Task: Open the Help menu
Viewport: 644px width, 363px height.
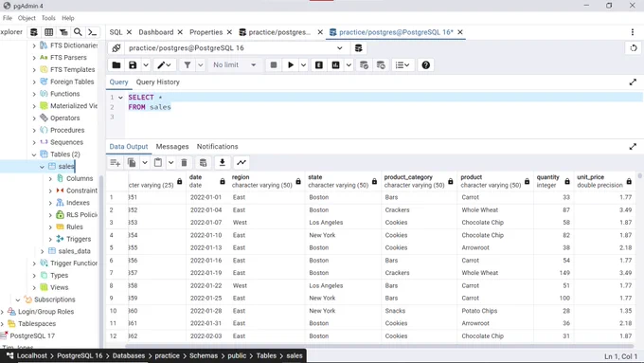Action: (x=68, y=18)
